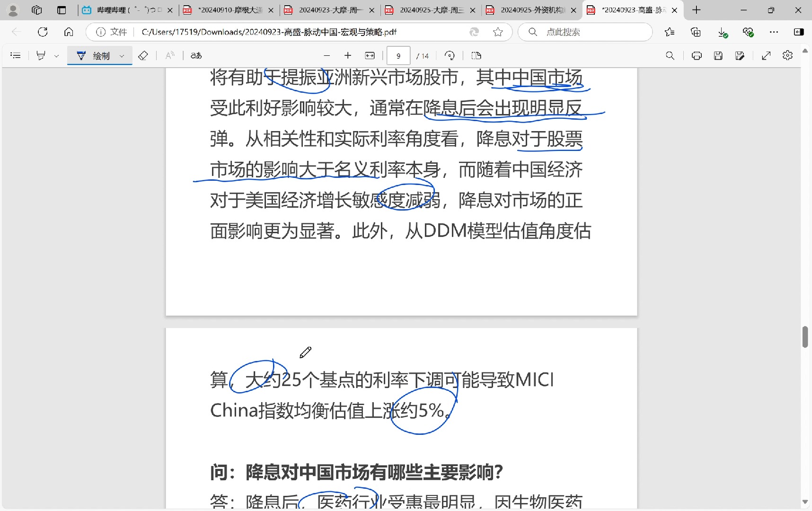812x511 pixels.
Task: Open browser performance essentials
Action: tap(748, 32)
